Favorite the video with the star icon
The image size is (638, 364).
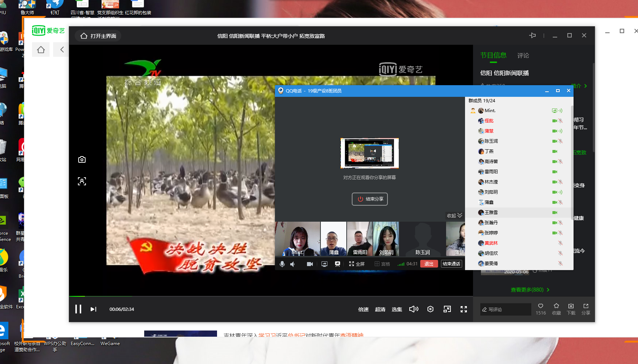tap(556, 309)
